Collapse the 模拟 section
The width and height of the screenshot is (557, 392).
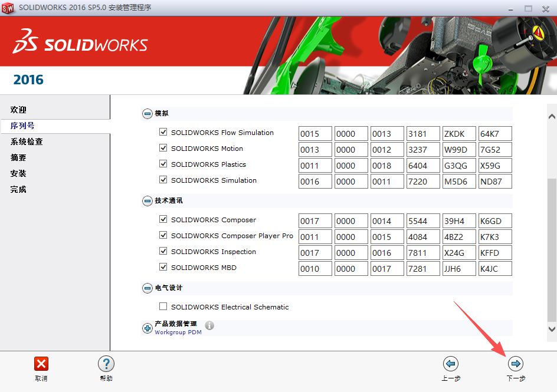147,113
